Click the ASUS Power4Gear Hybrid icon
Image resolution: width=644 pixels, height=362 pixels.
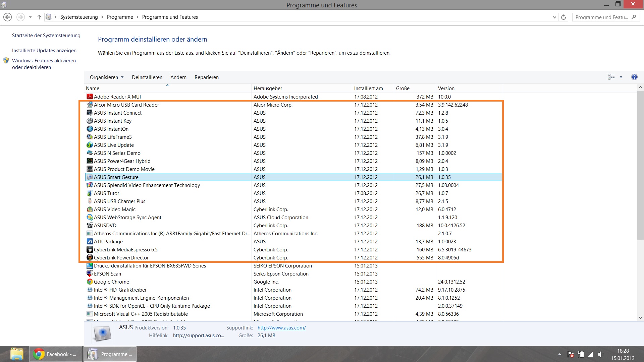pos(90,161)
